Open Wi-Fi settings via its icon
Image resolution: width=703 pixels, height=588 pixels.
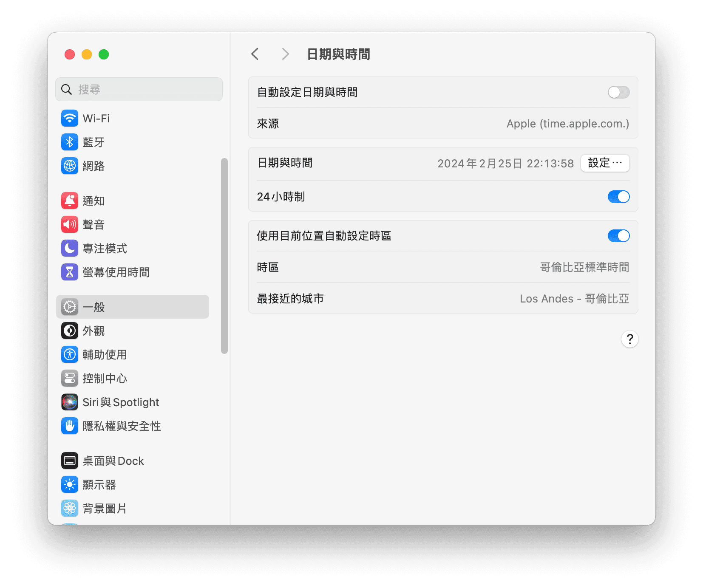click(x=70, y=118)
